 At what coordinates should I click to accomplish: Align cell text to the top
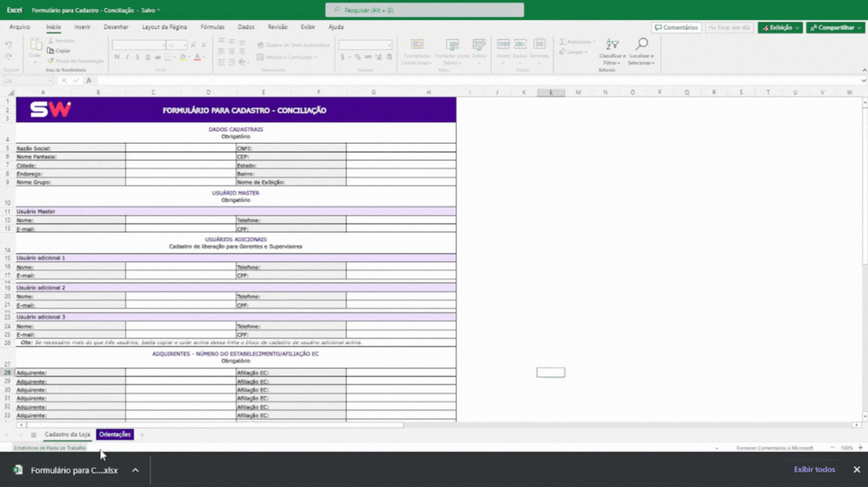coord(222,41)
